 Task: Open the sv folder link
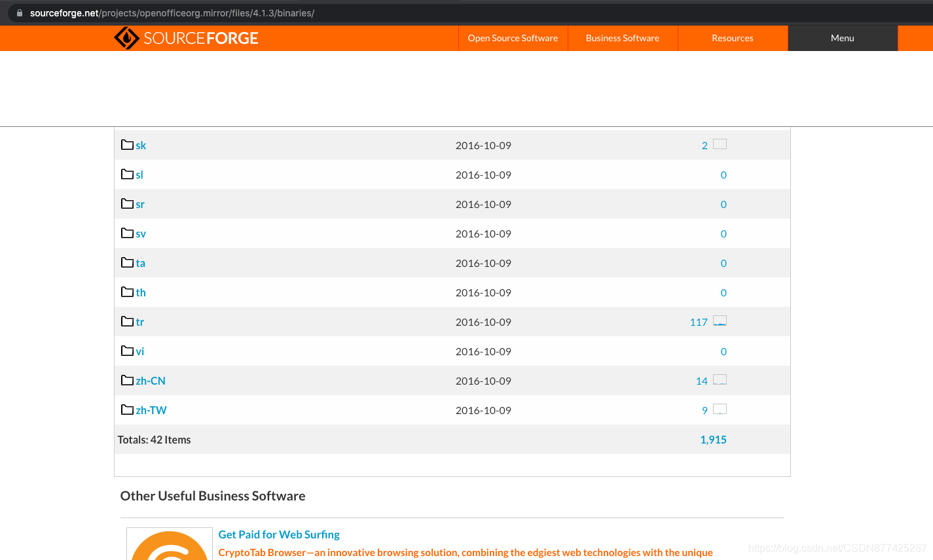[141, 234]
